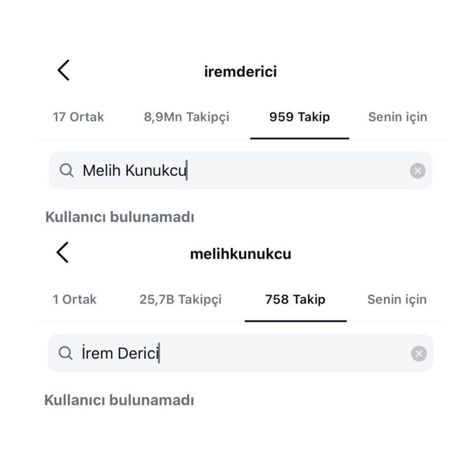Clear the İrem Derici search text
Screen dimensions: 476x476
(417, 353)
